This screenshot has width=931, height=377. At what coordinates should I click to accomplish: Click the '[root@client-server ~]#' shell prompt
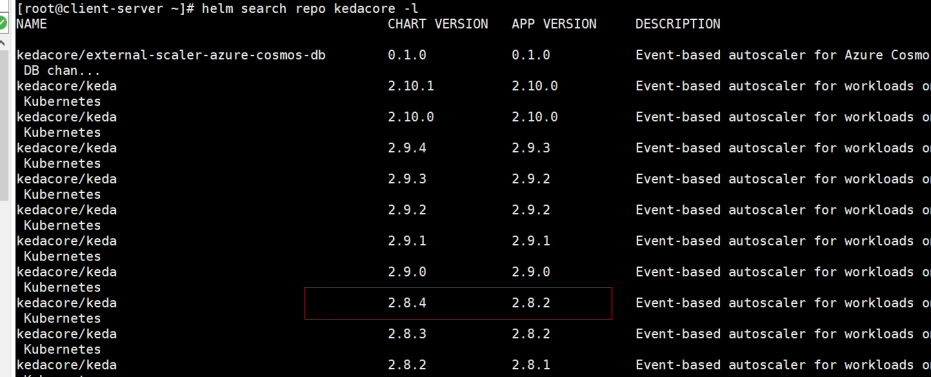point(106,9)
